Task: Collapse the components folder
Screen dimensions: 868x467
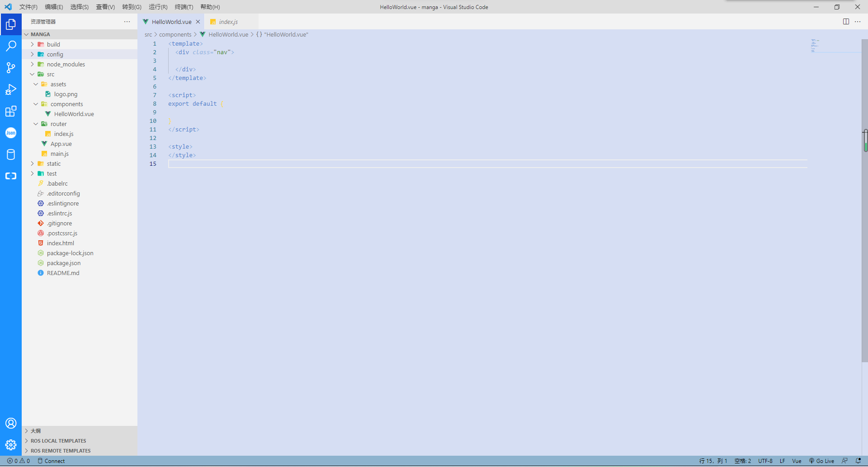Action: tap(80, 104)
